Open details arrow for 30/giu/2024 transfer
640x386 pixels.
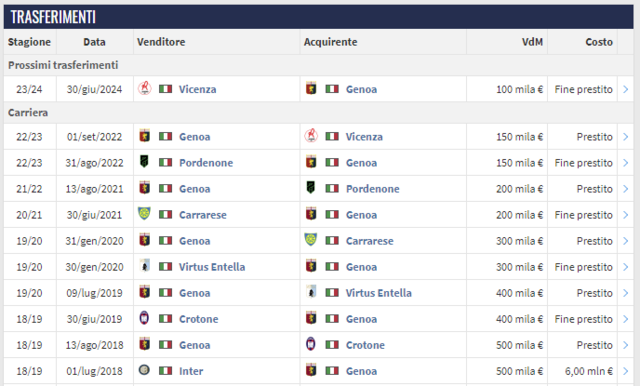click(625, 89)
